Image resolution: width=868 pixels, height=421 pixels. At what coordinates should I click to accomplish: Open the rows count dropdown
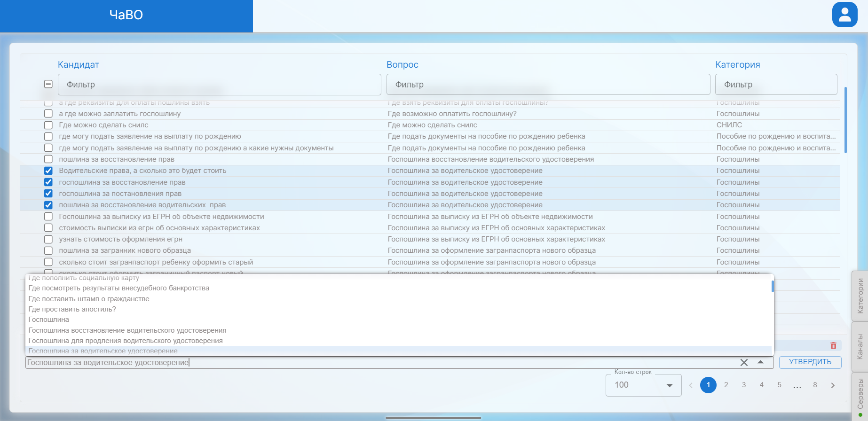(x=643, y=385)
